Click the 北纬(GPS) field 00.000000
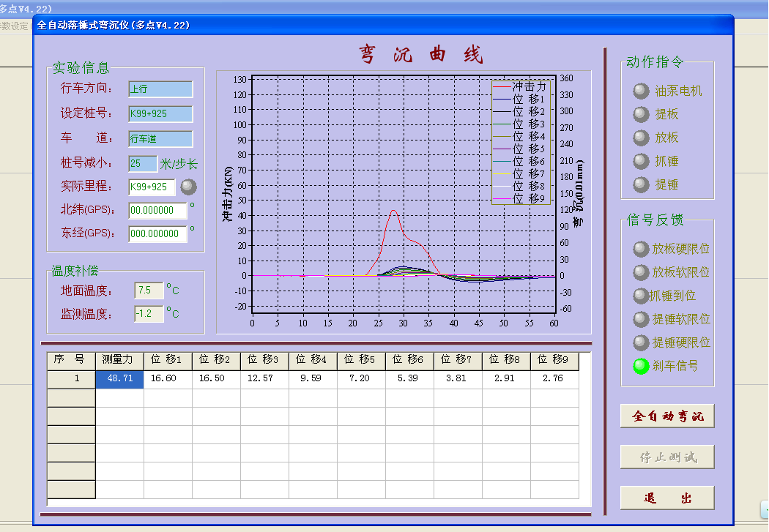Image resolution: width=769 pixels, height=532 pixels. 157,210
